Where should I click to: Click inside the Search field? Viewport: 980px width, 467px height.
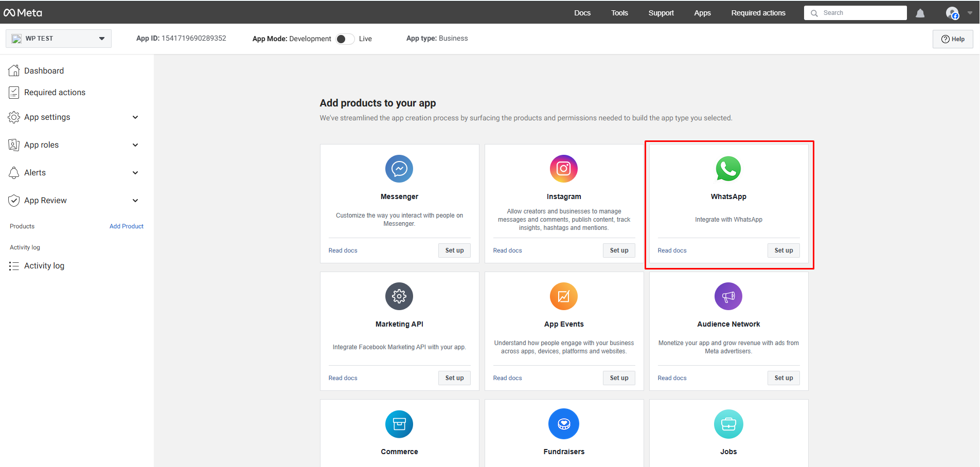coord(855,13)
